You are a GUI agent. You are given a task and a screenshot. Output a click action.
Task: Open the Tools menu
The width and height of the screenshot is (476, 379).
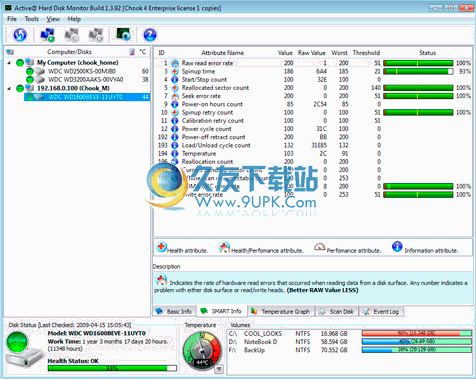(x=32, y=19)
